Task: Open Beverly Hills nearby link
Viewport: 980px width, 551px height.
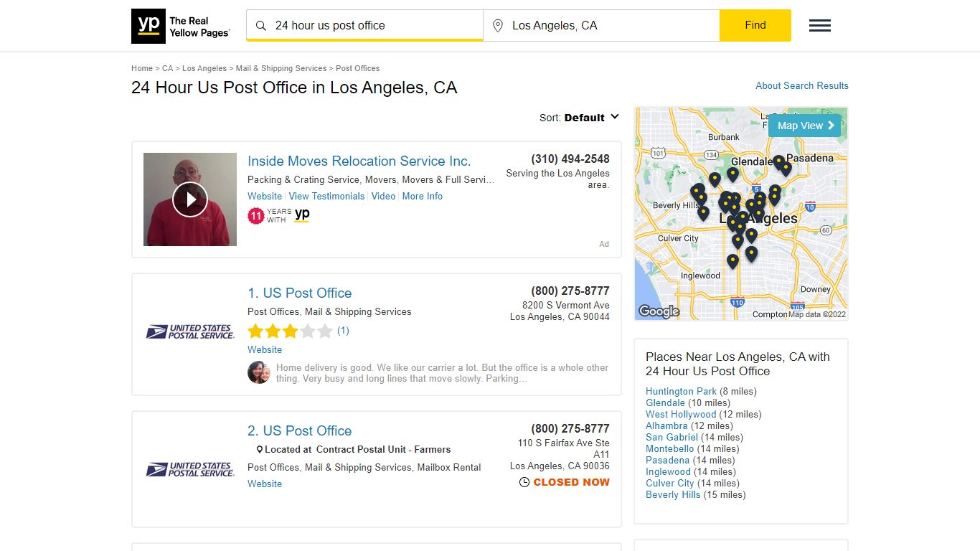Action: tap(673, 494)
